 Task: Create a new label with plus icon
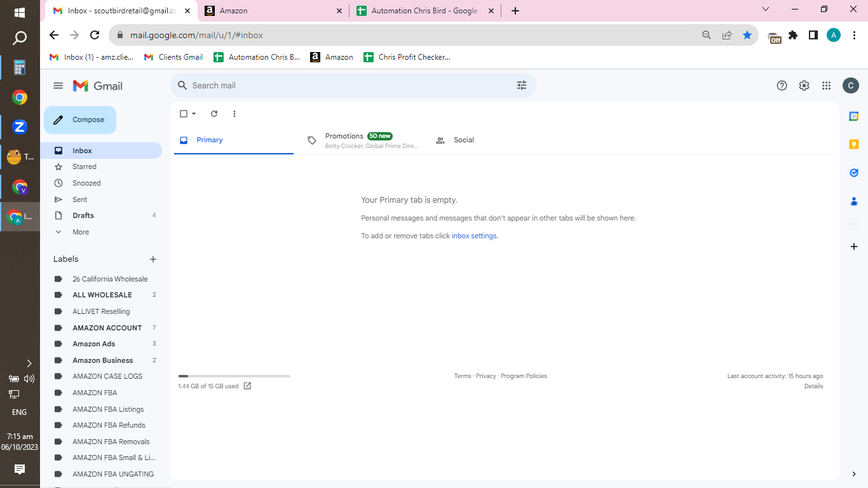pyautogui.click(x=153, y=259)
